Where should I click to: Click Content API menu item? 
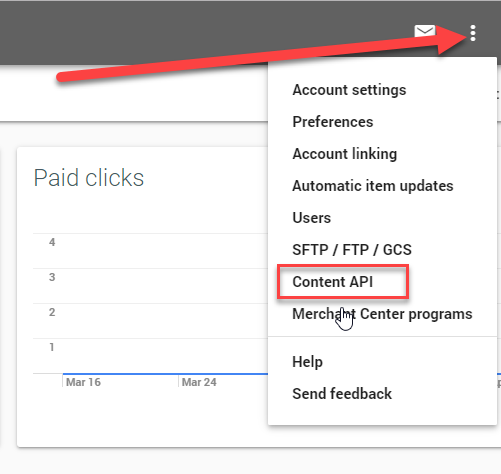coord(332,282)
